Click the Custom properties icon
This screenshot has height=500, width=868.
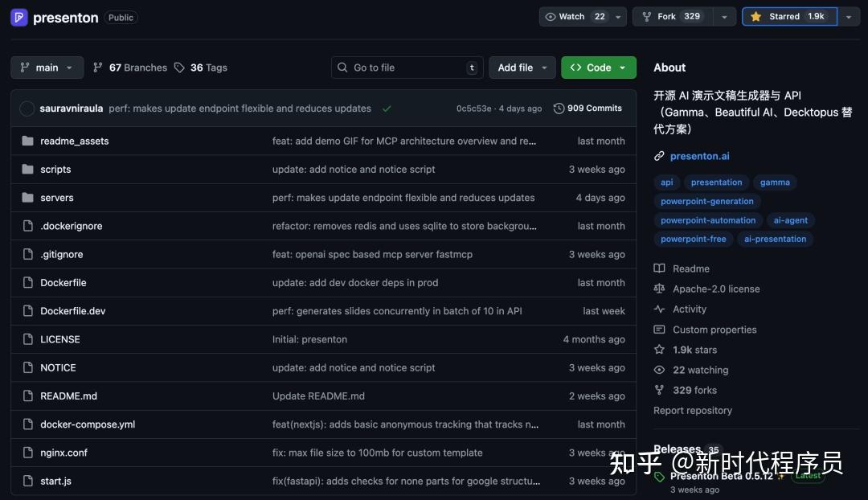pyautogui.click(x=659, y=330)
